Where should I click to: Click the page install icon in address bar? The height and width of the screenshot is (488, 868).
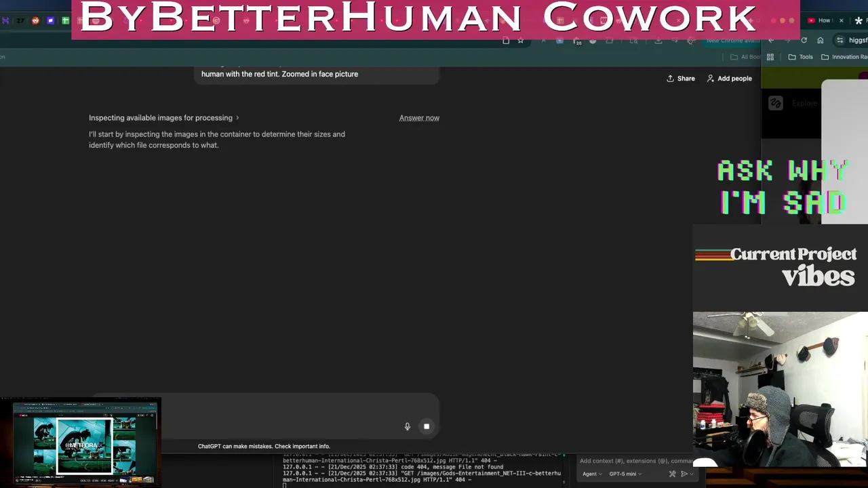pyautogui.click(x=506, y=41)
